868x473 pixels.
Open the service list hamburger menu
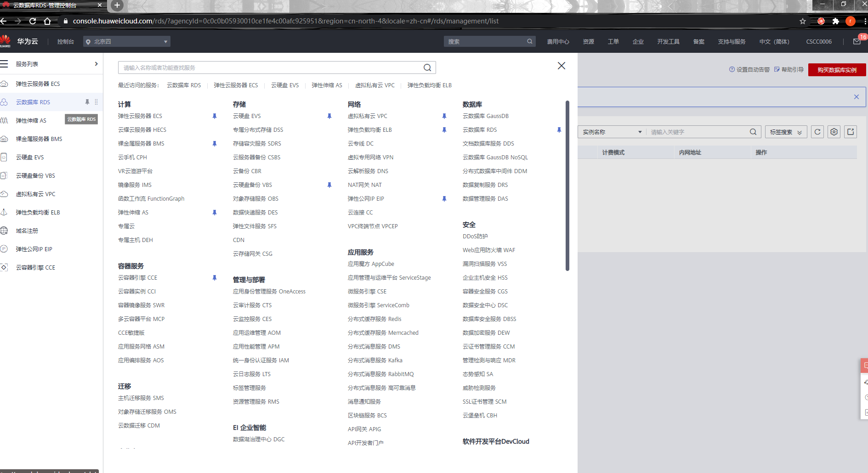pyautogui.click(x=4, y=64)
